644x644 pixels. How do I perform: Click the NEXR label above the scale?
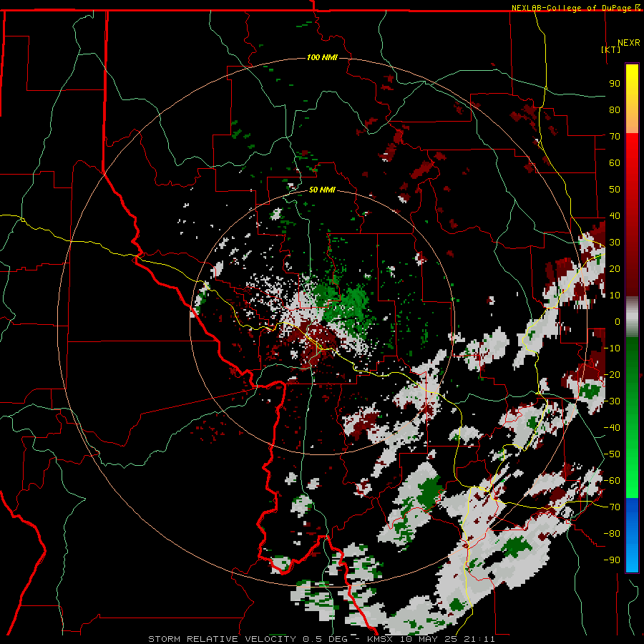pyautogui.click(x=628, y=43)
